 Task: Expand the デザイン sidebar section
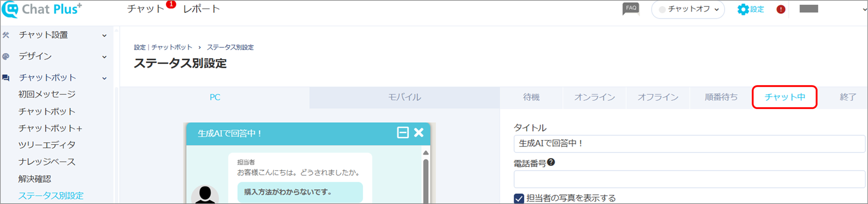point(105,57)
